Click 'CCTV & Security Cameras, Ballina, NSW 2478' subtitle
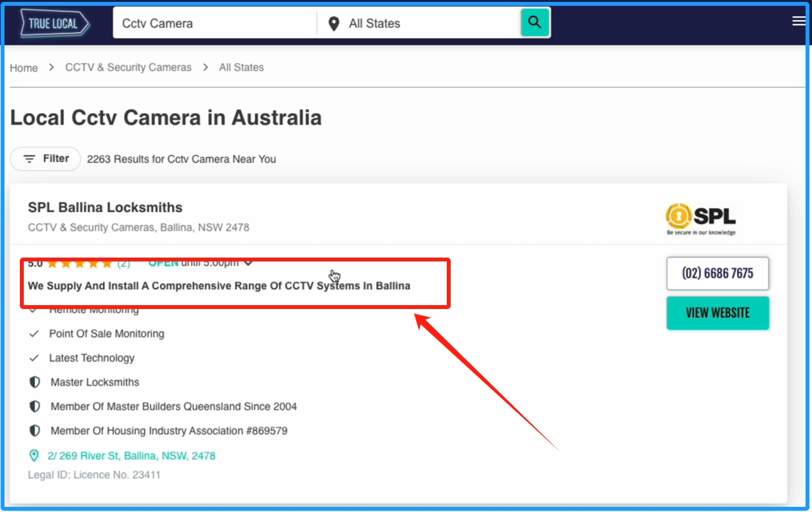The height and width of the screenshot is (512, 812). pos(138,227)
